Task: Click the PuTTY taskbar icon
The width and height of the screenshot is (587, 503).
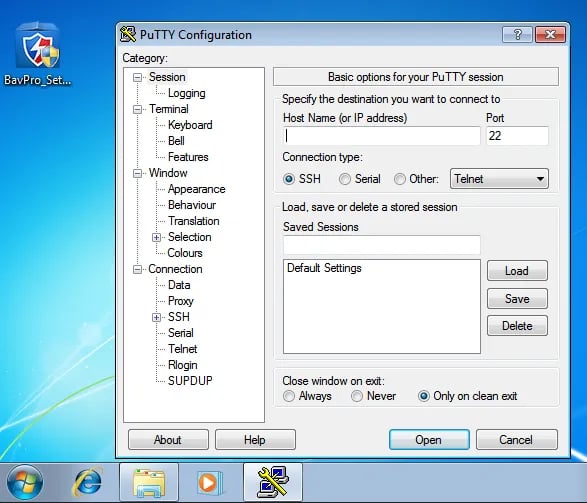Action: (273, 482)
